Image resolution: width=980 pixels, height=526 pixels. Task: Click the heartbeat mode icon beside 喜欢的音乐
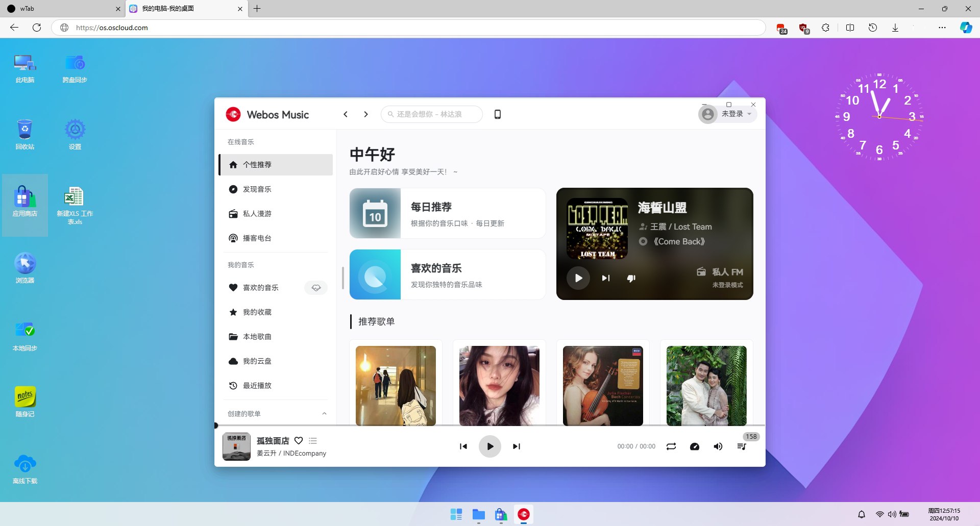click(316, 288)
